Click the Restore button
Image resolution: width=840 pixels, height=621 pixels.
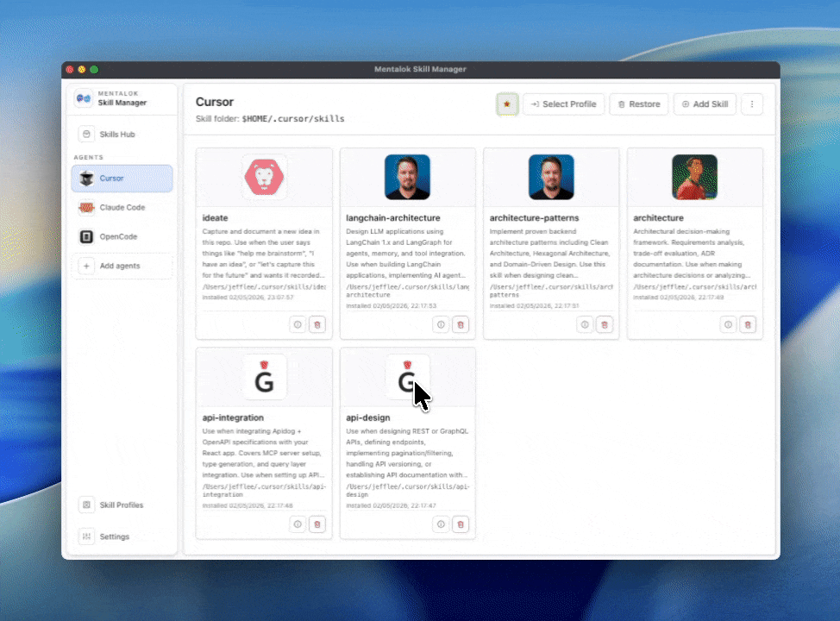click(638, 104)
